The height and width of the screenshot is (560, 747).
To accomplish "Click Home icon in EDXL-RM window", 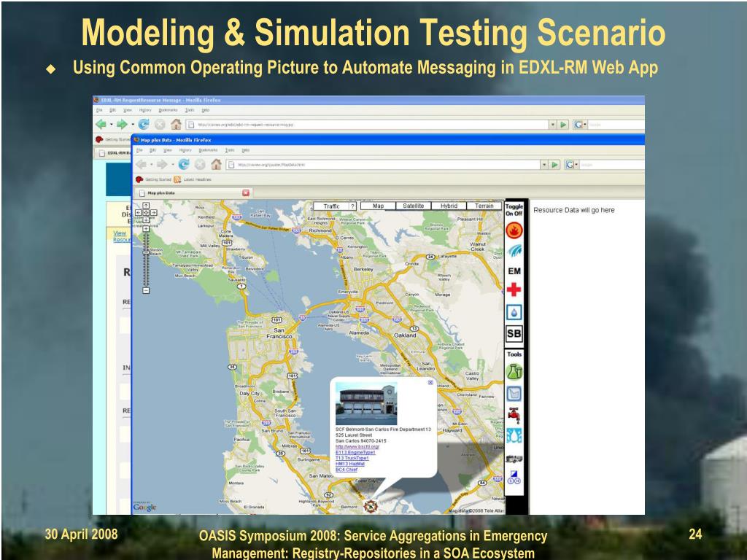I will [x=177, y=124].
